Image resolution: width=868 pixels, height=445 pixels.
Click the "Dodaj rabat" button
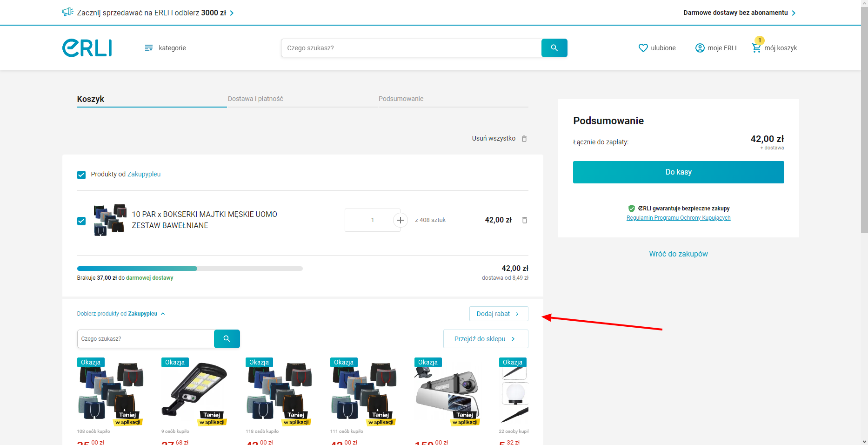499,314
